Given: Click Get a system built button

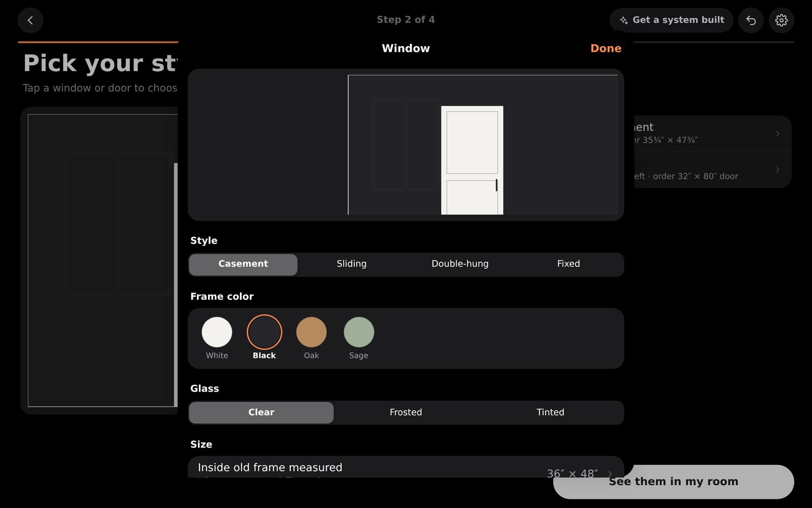Looking at the screenshot, I should tap(671, 20).
